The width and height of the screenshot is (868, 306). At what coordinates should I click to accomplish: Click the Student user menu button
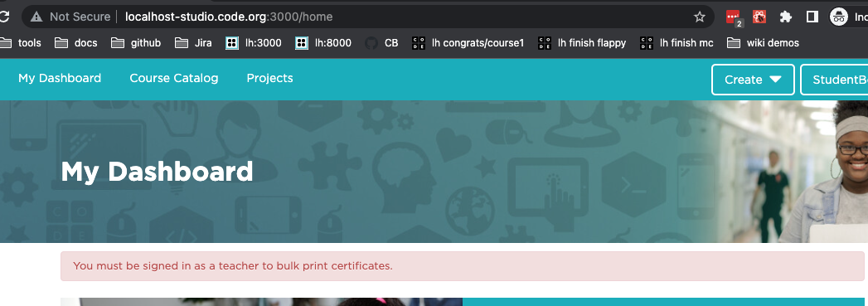(834, 80)
